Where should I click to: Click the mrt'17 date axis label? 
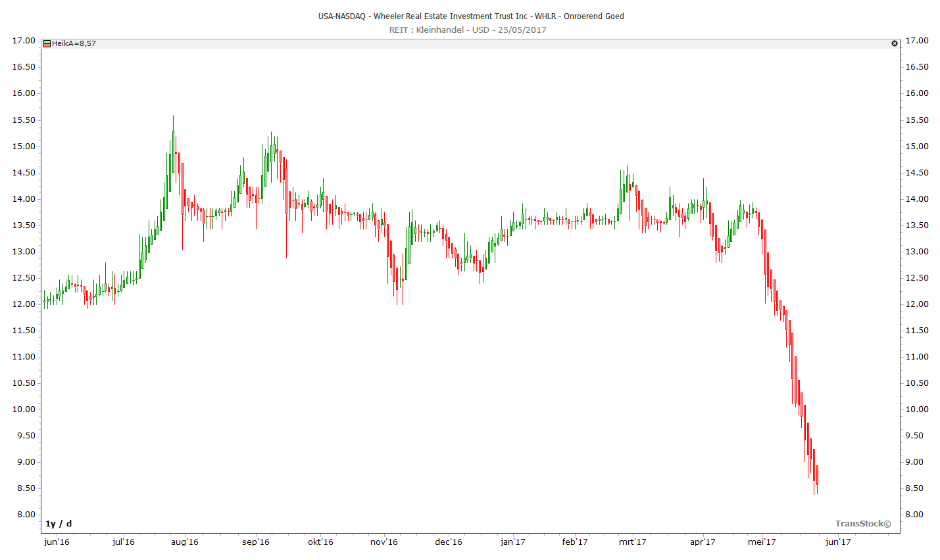pos(633,542)
